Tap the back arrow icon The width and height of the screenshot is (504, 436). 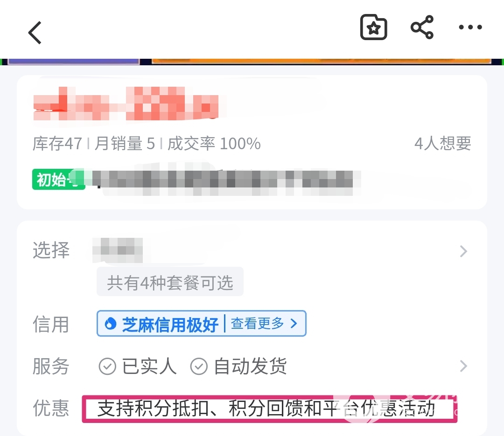click(35, 33)
